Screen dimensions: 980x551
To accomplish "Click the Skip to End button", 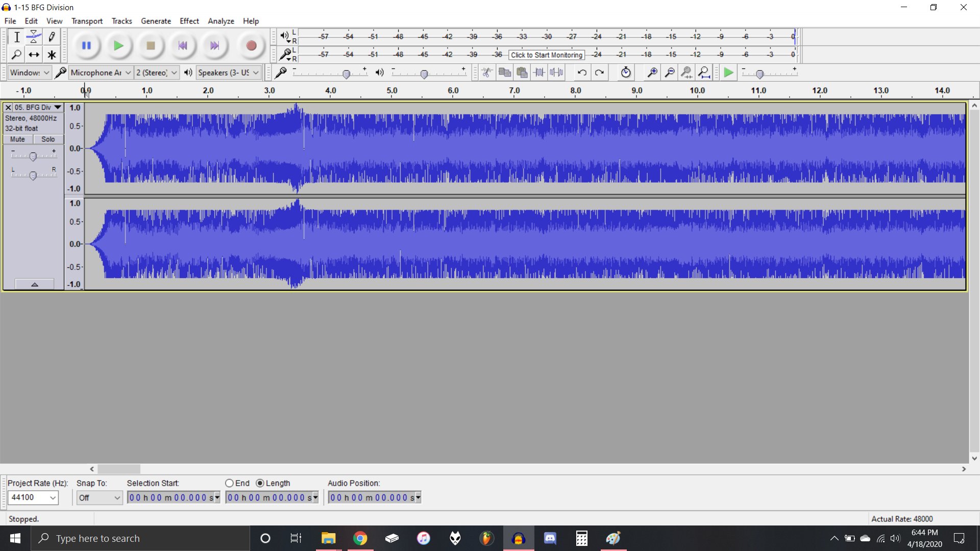I will point(215,46).
